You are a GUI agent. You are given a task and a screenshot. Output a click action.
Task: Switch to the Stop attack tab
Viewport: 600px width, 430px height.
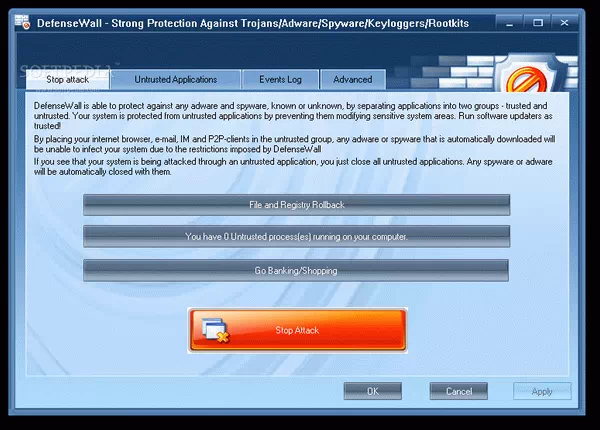(68, 80)
